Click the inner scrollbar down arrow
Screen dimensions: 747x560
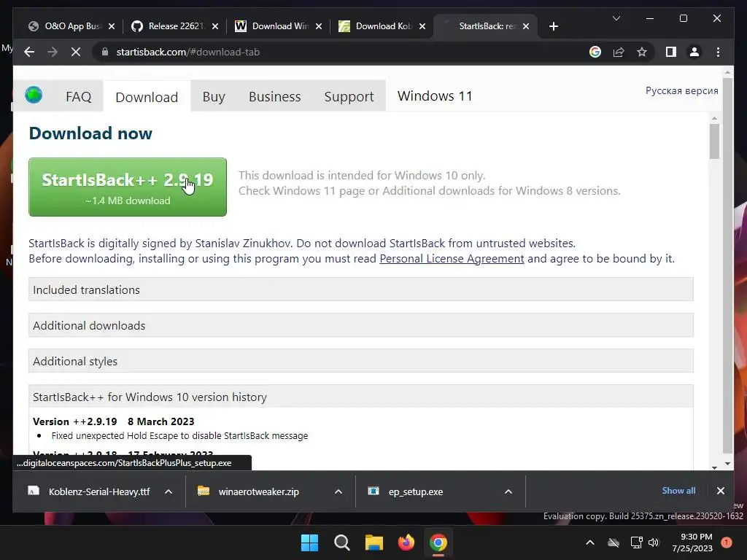pyautogui.click(x=714, y=467)
